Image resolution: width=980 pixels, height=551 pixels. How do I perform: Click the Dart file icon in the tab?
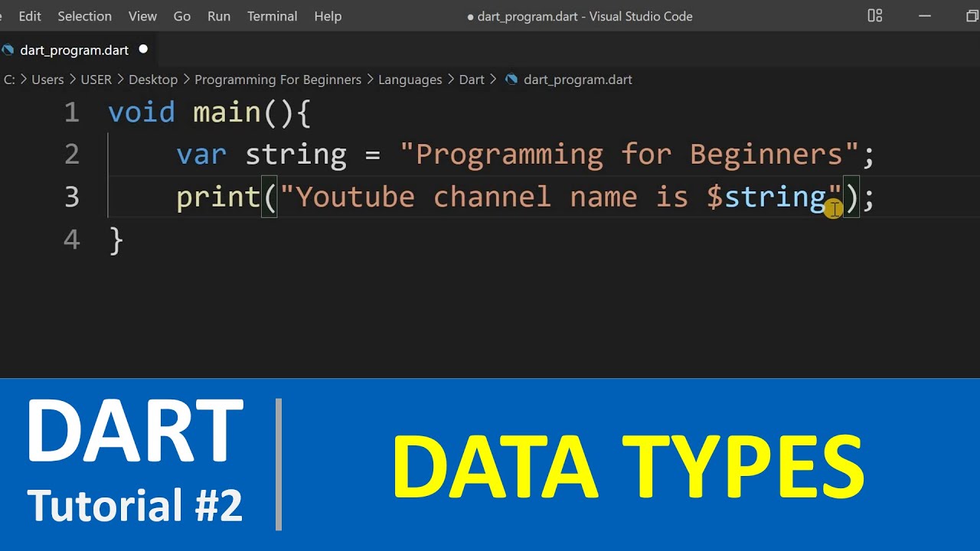(x=8, y=50)
